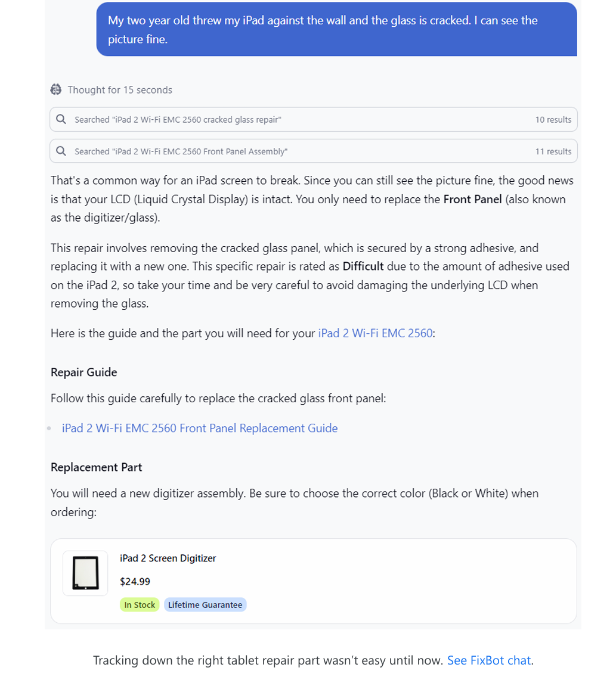Click the "Replacement Part" heading
The width and height of the screenshot is (616, 683).
pyautogui.click(x=96, y=467)
